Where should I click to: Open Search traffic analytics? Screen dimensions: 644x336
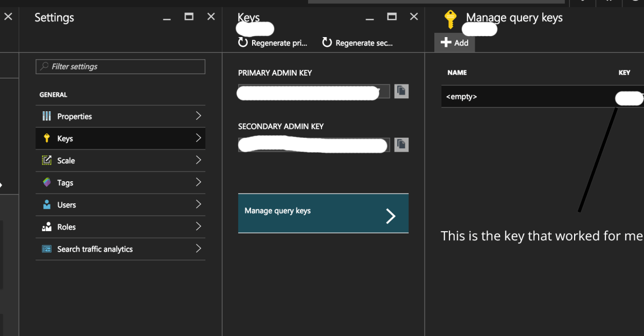point(120,249)
